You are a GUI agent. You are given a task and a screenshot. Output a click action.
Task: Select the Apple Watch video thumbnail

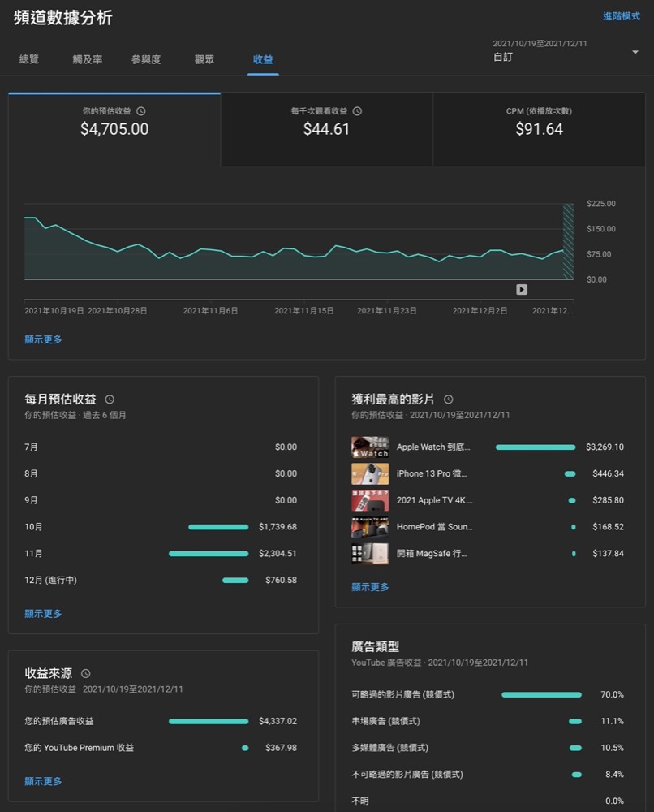(x=370, y=447)
